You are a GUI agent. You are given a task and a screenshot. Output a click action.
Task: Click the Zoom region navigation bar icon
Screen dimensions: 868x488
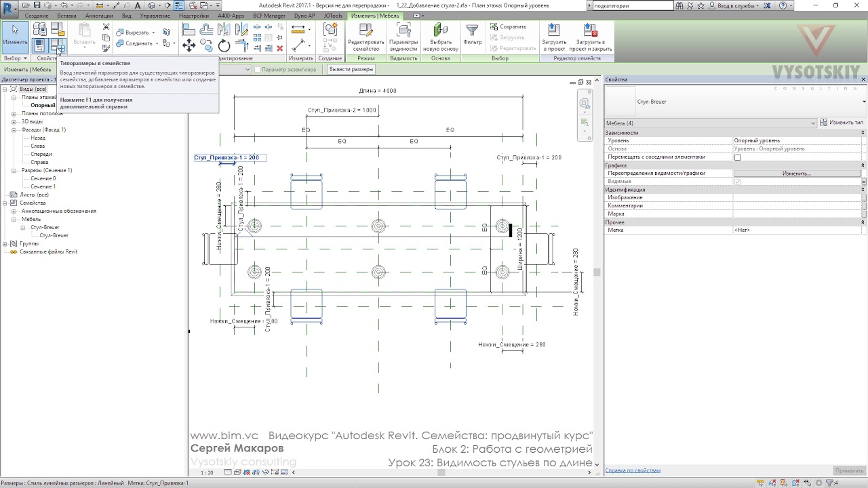coord(585,123)
